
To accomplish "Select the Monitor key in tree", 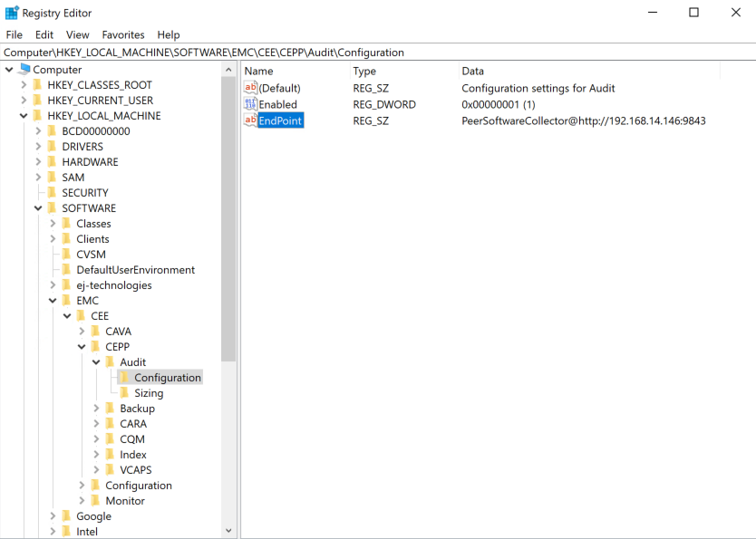I will coord(125,501).
